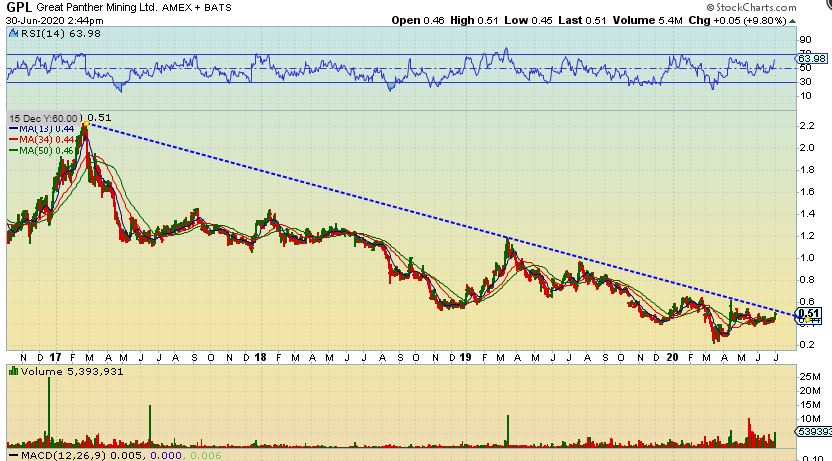The height and width of the screenshot is (461, 832).
Task: Click the tallest green volume spike near 2017
Action: [49, 410]
